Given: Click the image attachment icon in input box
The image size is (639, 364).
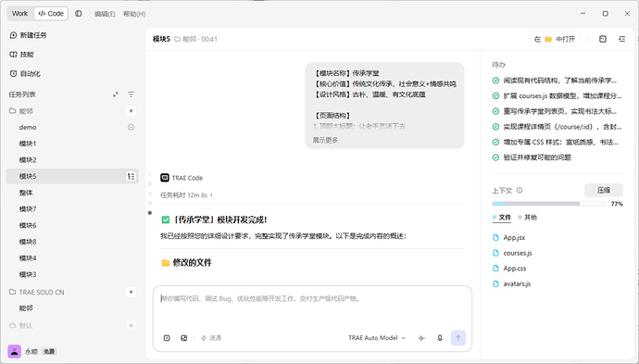Looking at the screenshot, I should [x=183, y=338].
